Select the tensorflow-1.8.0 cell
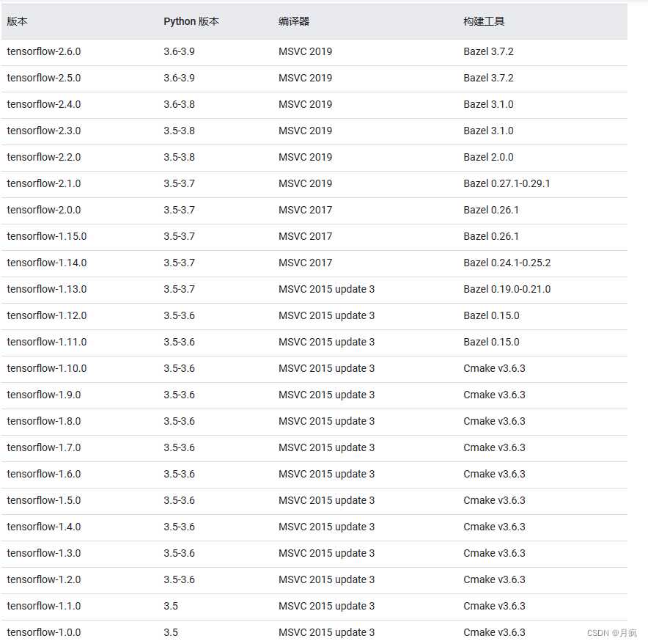This screenshot has width=648, height=644. 44,422
